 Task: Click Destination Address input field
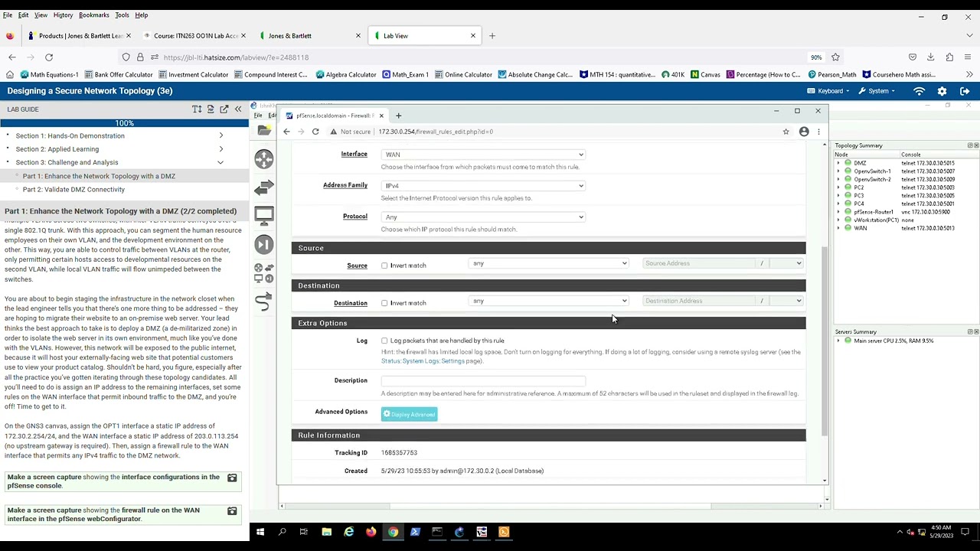pyautogui.click(x=698, y=301)
